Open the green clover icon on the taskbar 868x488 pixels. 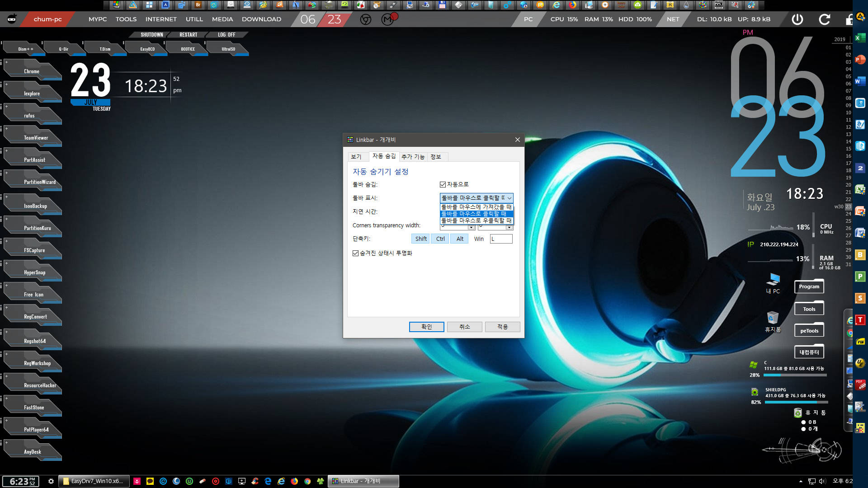321,481
